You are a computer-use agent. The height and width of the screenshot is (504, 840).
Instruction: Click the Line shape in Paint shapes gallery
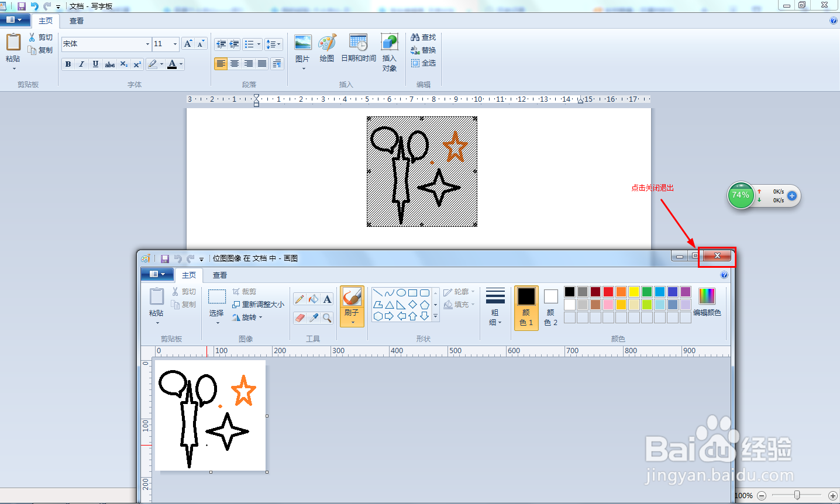[x=378, y=293]
